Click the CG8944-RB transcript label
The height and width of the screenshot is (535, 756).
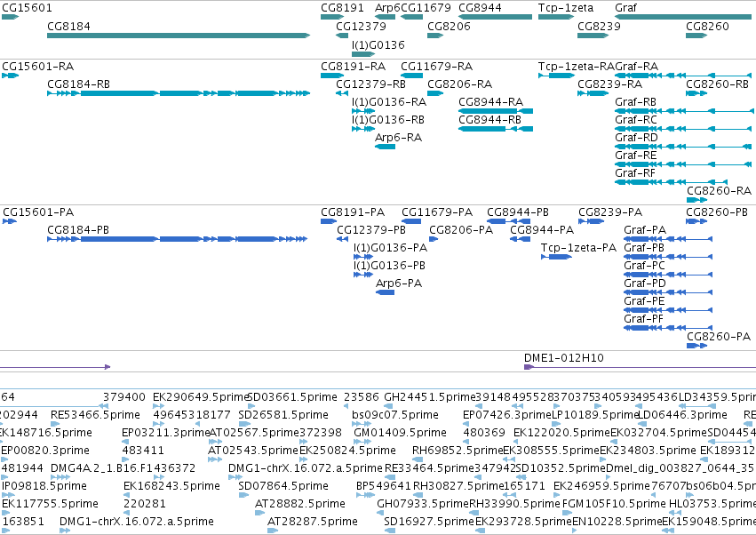(x=489, y=120)
